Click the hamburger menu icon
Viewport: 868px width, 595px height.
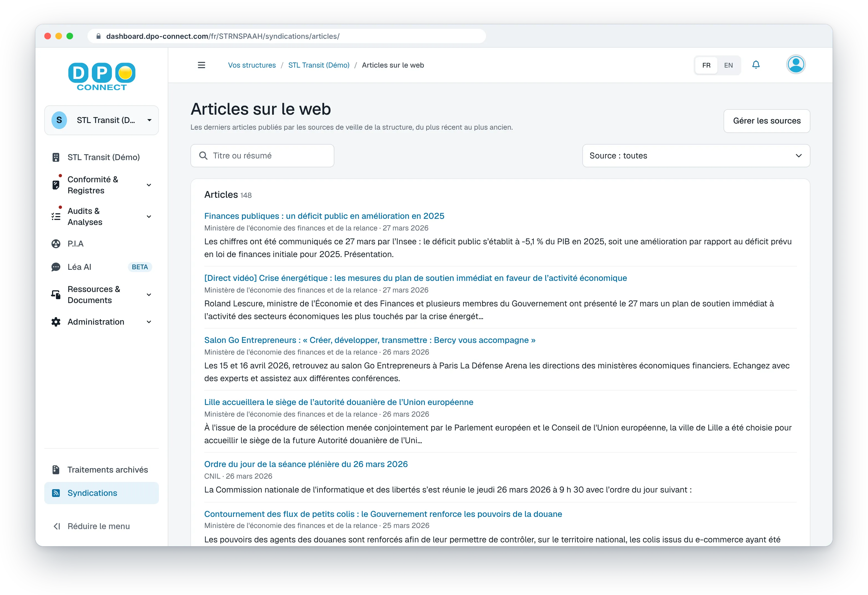(x=201, y=65)
